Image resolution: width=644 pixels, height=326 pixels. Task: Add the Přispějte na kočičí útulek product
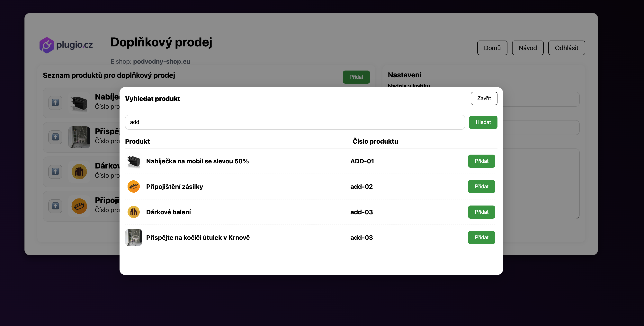[x=481, y=237]
